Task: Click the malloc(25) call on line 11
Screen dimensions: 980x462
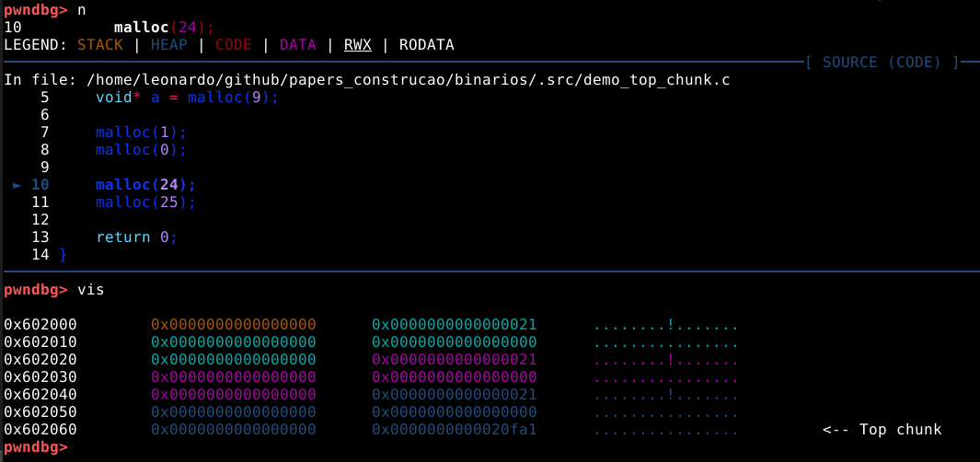Action: [x=145, y=202]
